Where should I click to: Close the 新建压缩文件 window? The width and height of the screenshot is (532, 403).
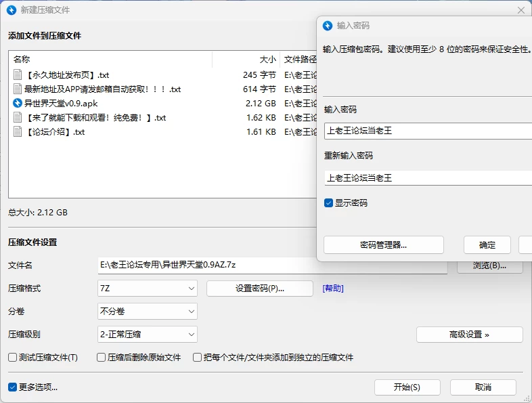(x=521, y=10)
